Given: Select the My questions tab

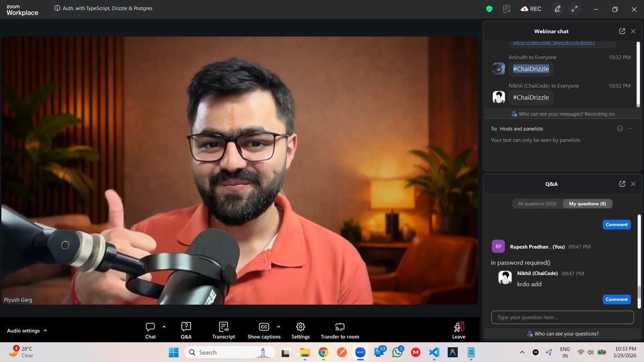Looking at the screenshot, I should [588, 204].
